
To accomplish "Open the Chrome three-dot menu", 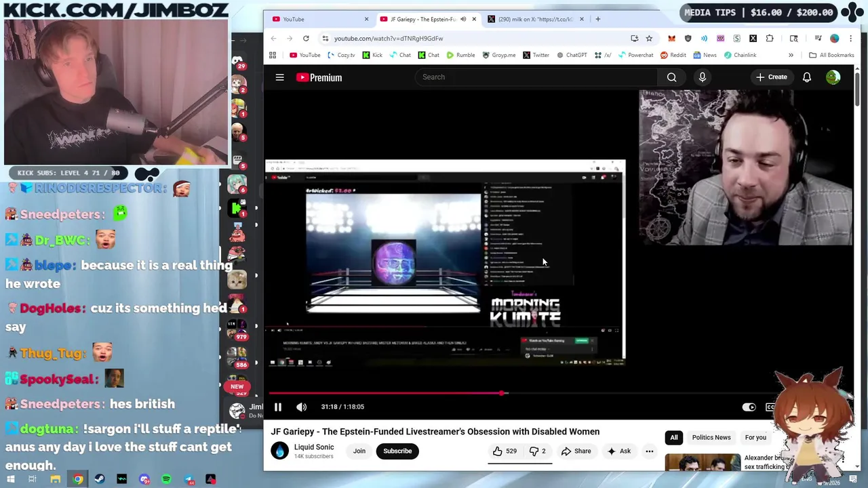I will [x=850, y=39].
